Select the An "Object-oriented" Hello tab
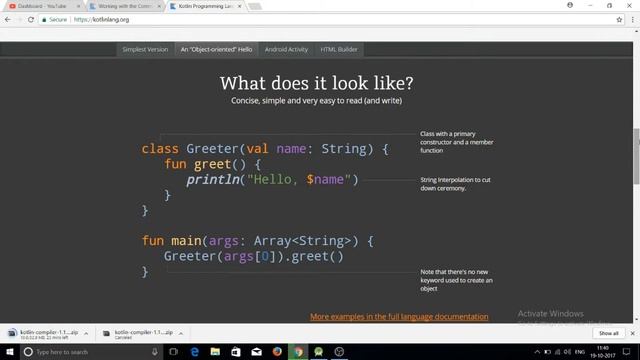 pyautogui.click(x=216, y=49)
